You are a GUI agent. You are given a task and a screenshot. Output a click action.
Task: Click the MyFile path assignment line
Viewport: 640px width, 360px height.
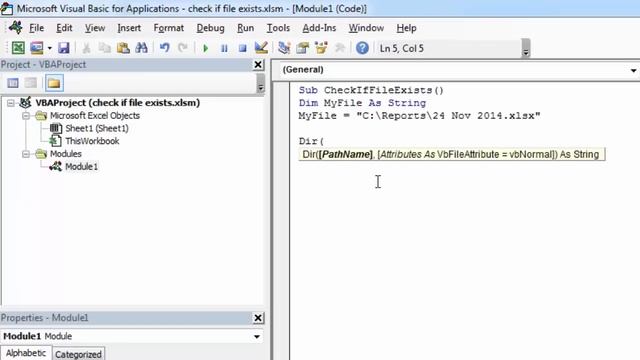tap(419, 116)
